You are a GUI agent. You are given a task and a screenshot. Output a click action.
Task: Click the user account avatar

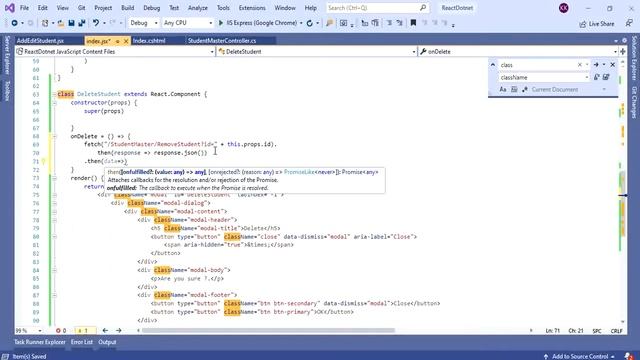pyautogui.click(x=564, y=8)
